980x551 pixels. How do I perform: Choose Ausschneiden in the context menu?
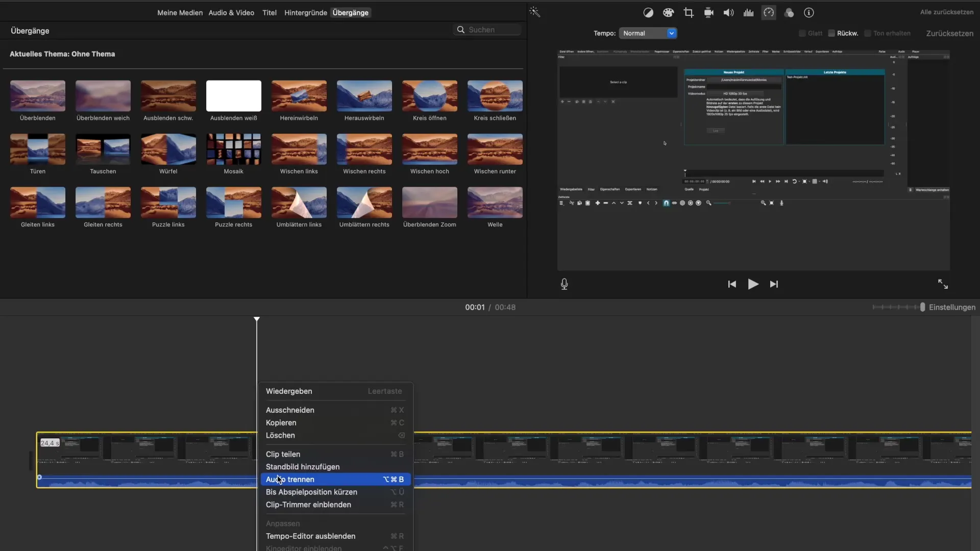pyautogui.click(x=335, y=410)
